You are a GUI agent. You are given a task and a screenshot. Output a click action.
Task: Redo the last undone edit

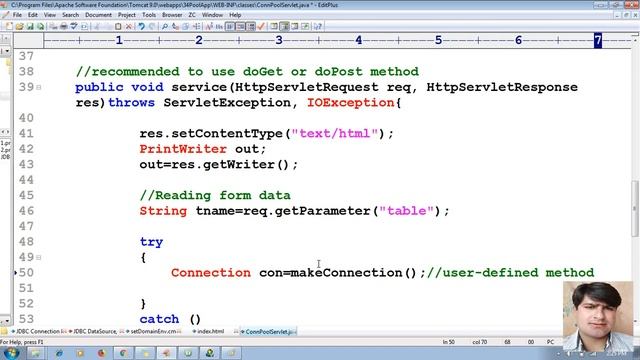tap(151, 26)
